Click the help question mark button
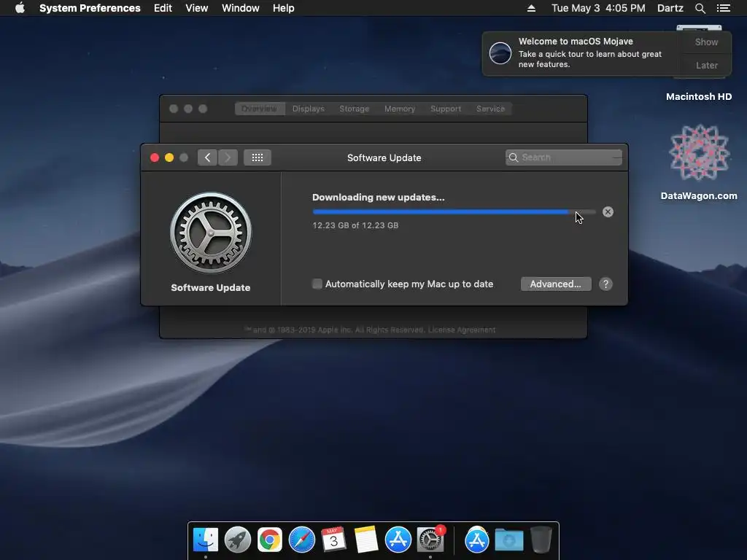Screen dimensions: 747x560 (605, 284)
